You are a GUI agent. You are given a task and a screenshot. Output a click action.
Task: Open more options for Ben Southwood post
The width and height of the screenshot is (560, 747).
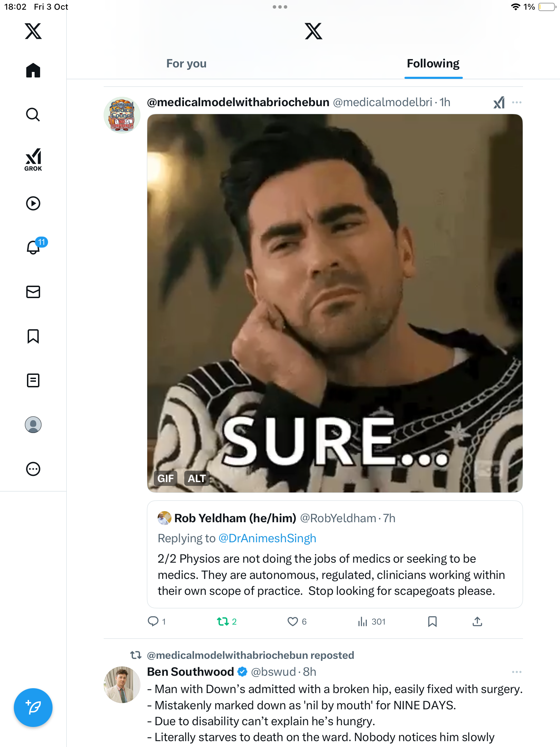pos(516,672)
